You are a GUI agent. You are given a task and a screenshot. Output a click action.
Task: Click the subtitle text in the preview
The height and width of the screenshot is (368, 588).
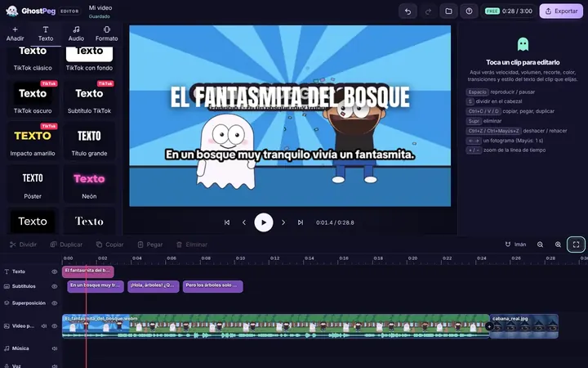290,155
